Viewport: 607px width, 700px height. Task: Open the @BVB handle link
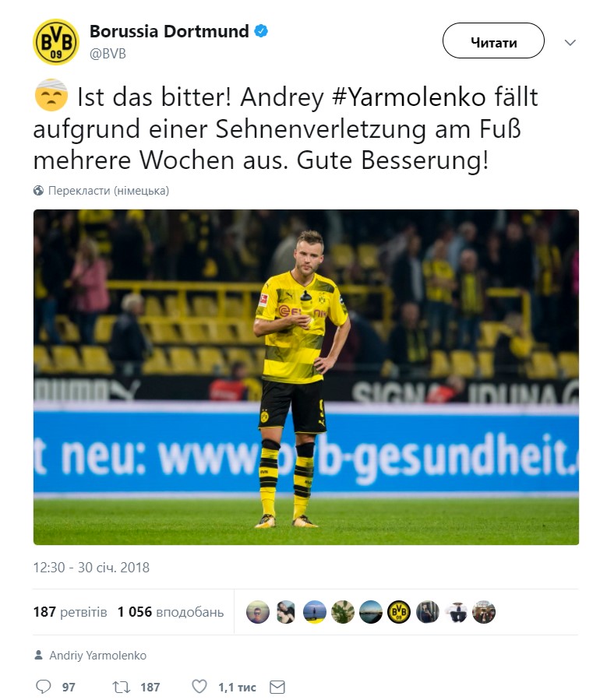(108, 54)
